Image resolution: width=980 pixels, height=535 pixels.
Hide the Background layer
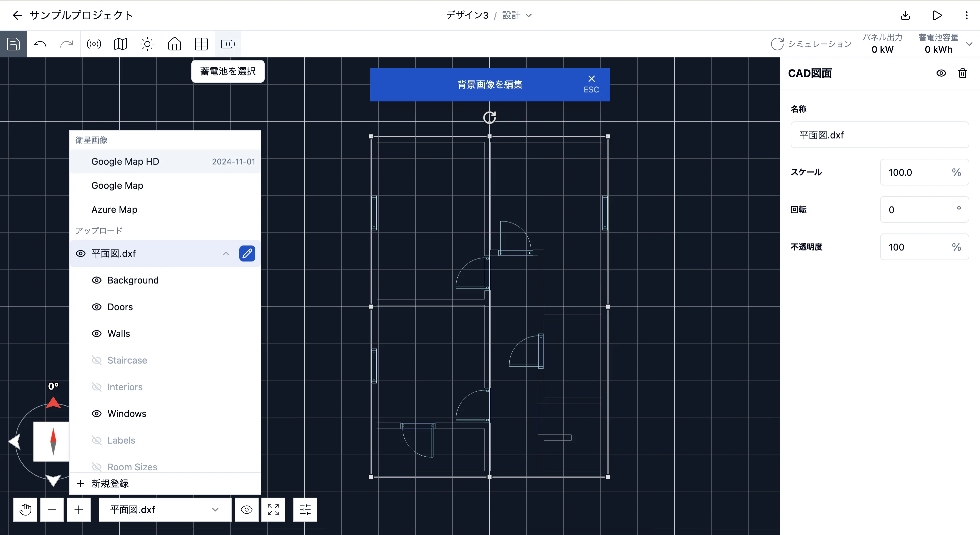[97, 280]
